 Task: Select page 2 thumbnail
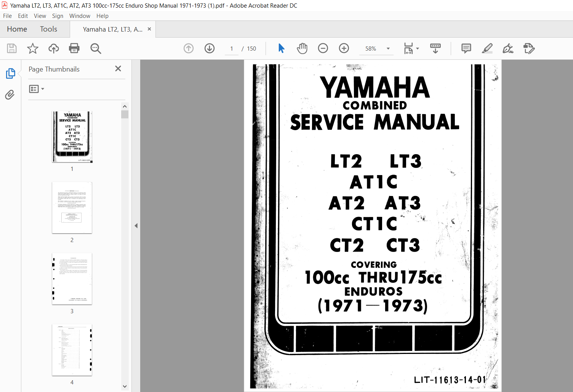click(x=72, y=208)
